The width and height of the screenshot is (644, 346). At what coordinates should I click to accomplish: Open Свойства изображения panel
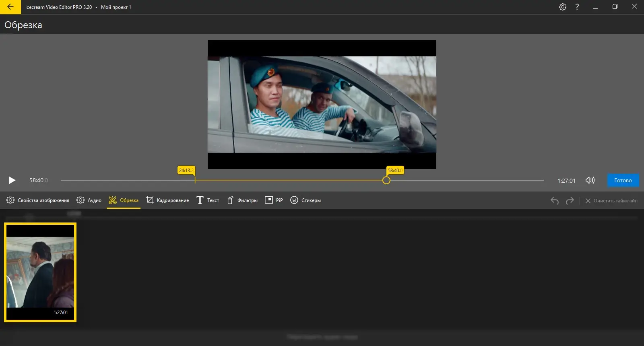point(38,200)
